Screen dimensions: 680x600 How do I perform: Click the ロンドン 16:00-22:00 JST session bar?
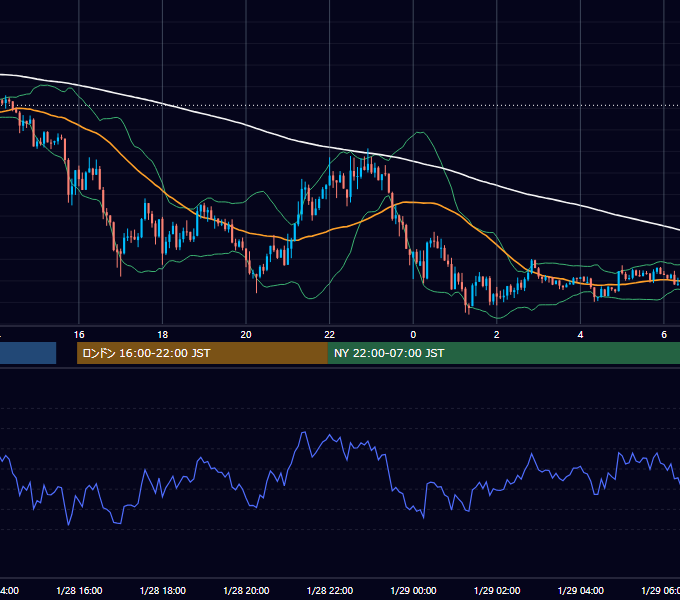click(202, 353)
